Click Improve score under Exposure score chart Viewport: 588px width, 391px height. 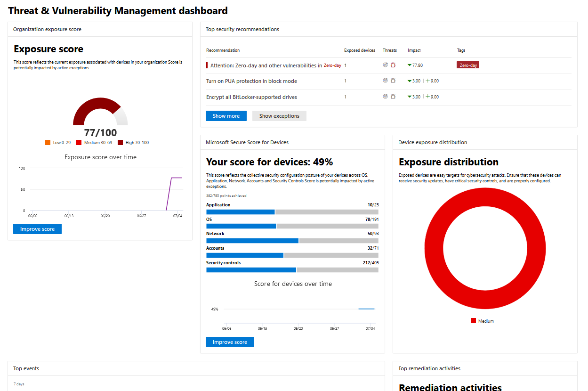click(x=37, y=229)
